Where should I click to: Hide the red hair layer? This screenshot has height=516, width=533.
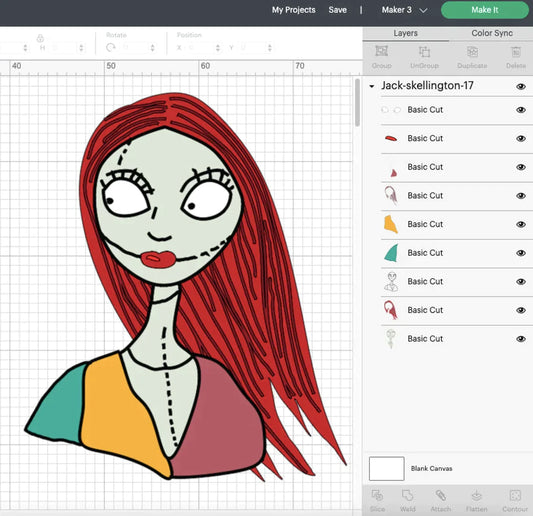[521, 310]
